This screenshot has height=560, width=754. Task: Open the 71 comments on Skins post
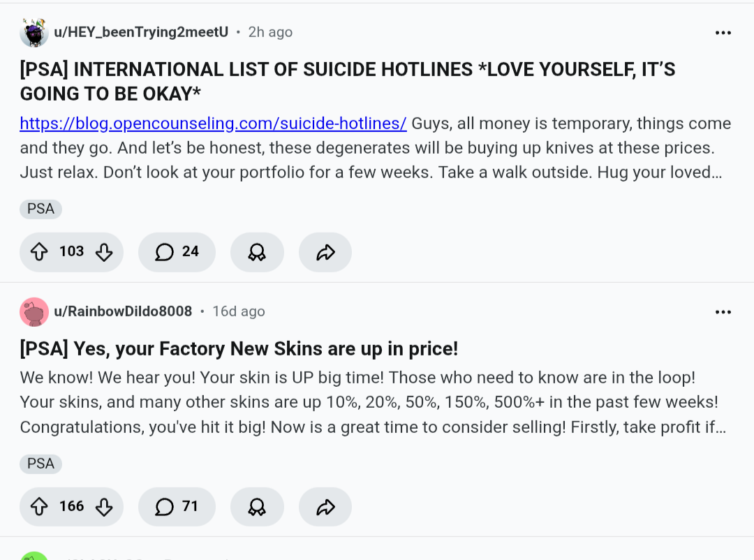[x=177, y=507]
